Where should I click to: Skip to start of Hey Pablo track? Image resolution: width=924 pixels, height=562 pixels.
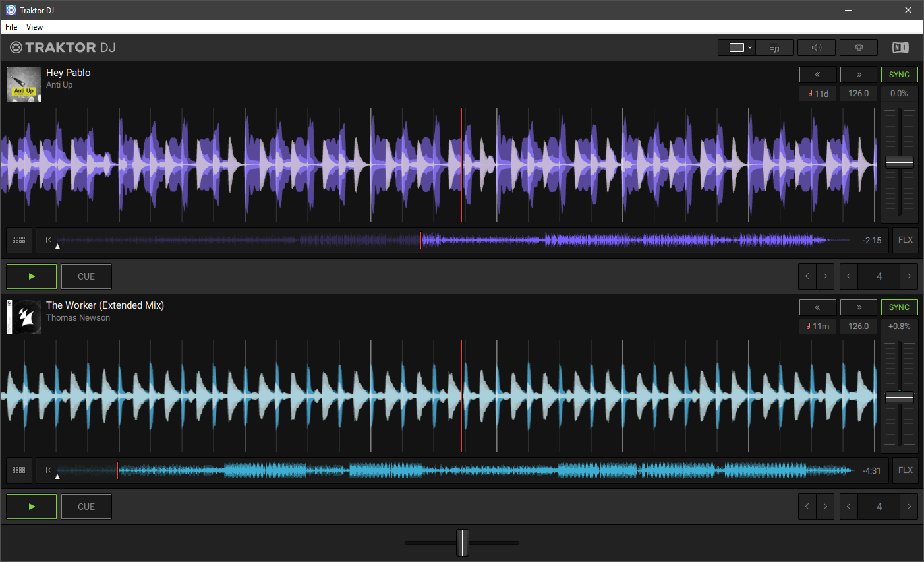point(49,240)
